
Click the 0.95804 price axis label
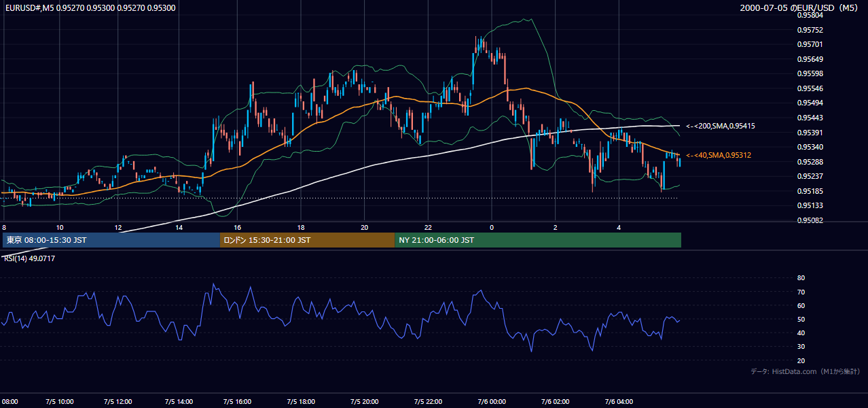coord(810,15)
